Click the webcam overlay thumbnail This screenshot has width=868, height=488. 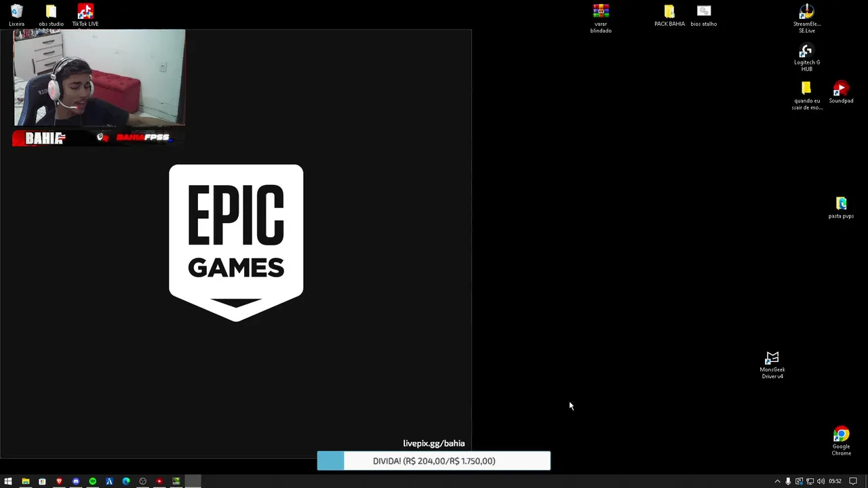pyautogui.click(x=99, y=77)
